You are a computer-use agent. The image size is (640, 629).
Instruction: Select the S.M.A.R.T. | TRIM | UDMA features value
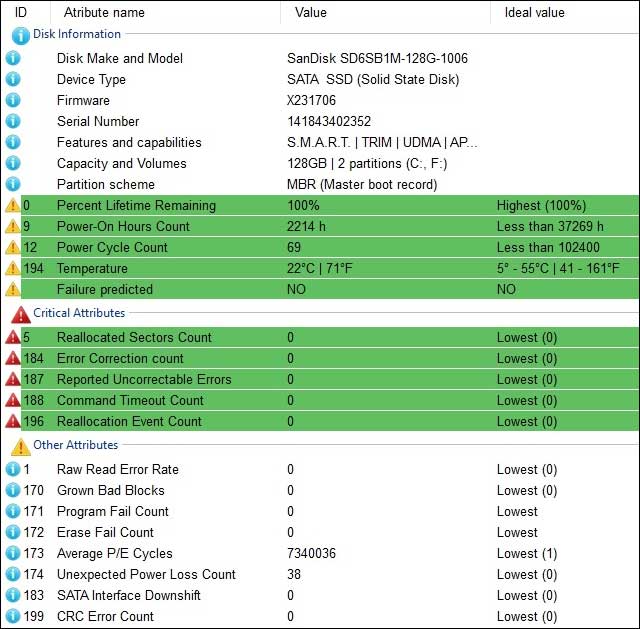tap(382, 142)
